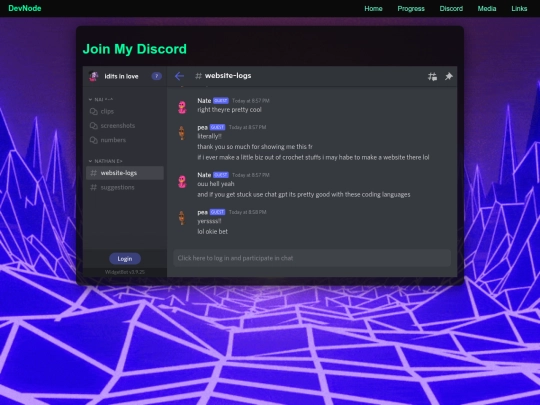540x405 pixels.
Task: Click the Today at 8:58 PM timestamp
Action: tap(247, 212)
